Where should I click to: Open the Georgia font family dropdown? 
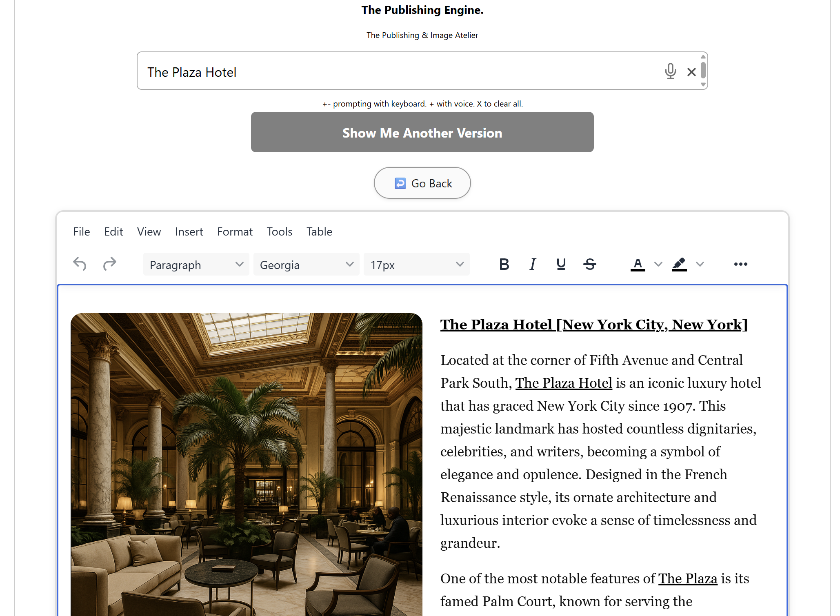tap(306, 265)
